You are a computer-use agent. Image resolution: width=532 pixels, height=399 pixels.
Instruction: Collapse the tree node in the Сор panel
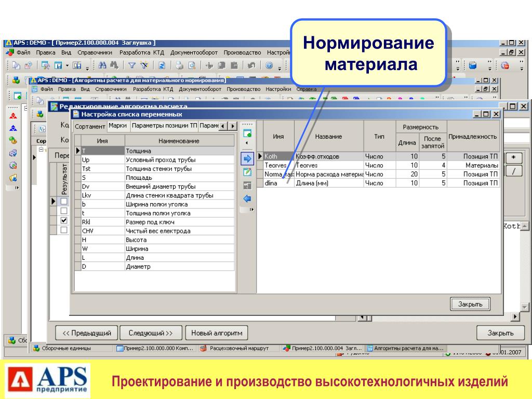[x=41, y=149]
